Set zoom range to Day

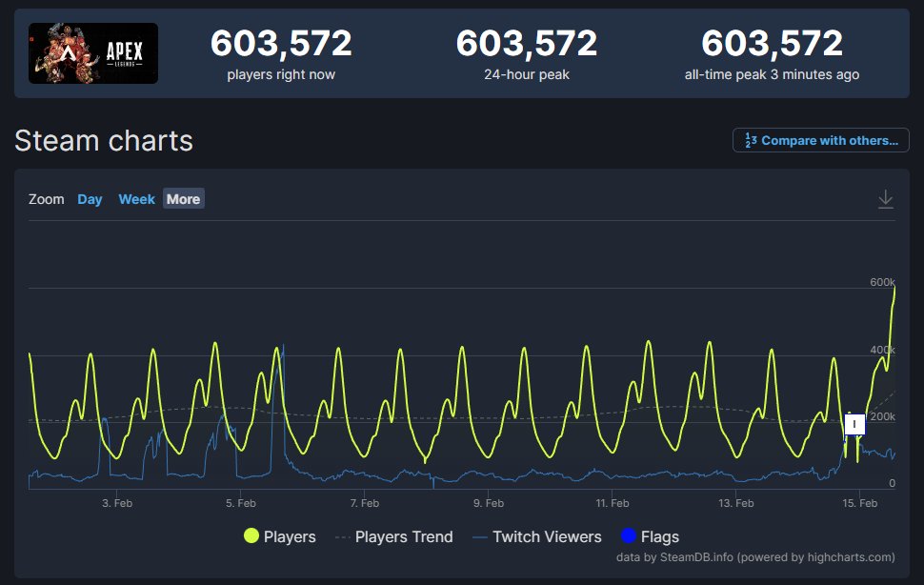click(x=90, y=199)
